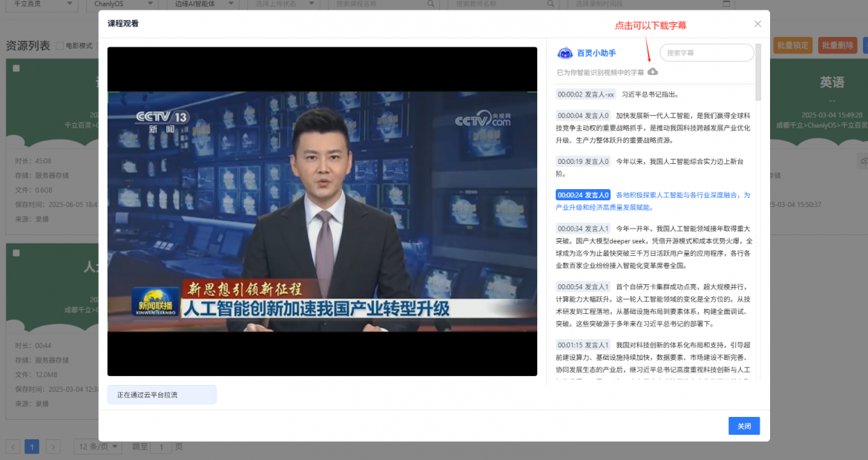Download subtitles via the cloud icon

pyautogui.click(x=653, y=72)
